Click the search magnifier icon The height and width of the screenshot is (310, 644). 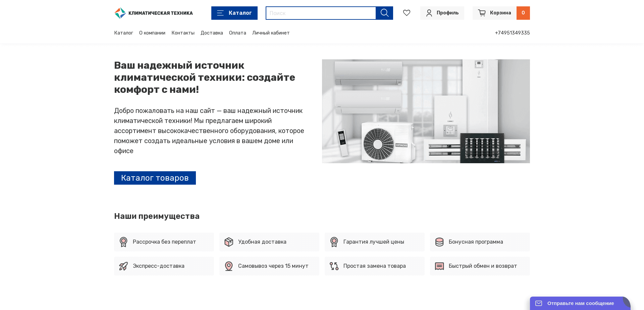[x=384, y=13]
